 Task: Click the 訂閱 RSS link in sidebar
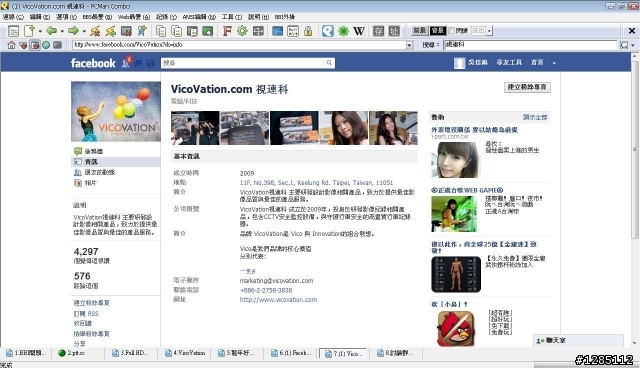click(x=86, y=313)
